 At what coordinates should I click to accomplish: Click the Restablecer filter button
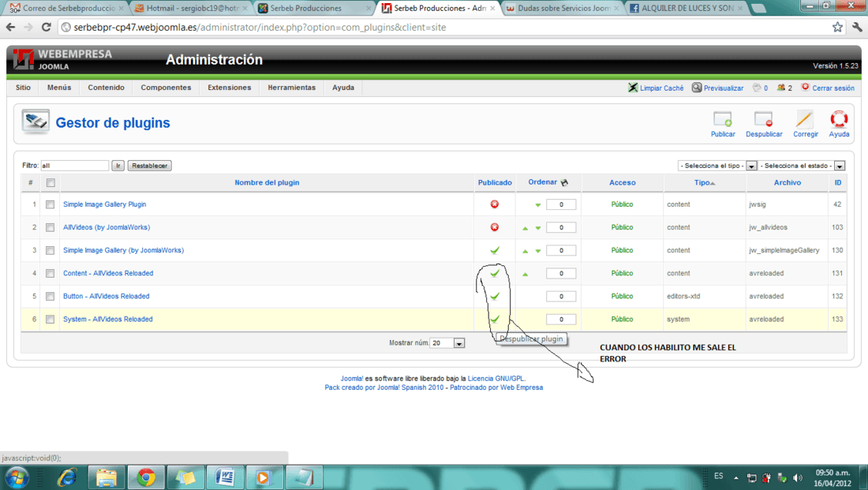click(x=149, y=166)
